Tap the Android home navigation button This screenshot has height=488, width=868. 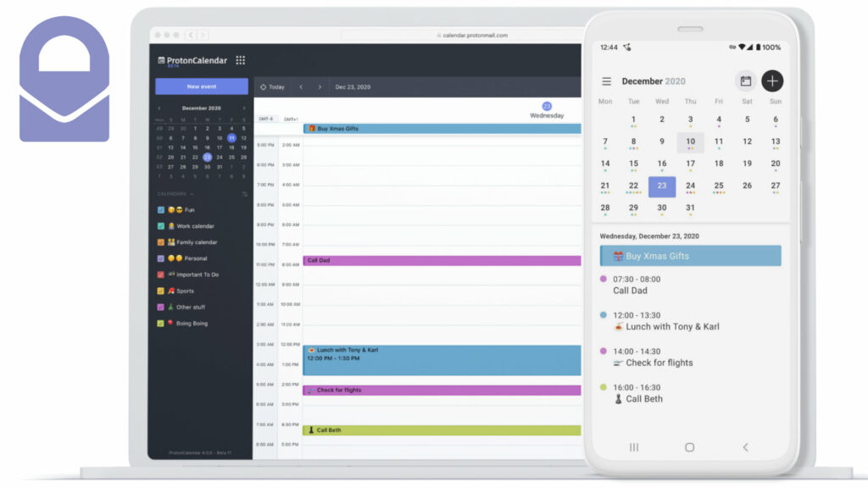[x=689, y=447]
